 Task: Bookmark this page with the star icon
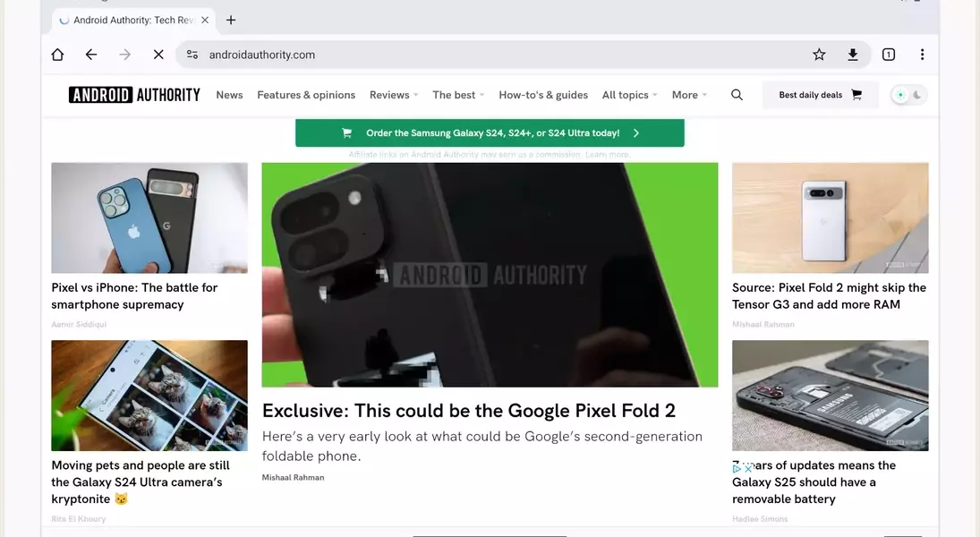point(819,55)
